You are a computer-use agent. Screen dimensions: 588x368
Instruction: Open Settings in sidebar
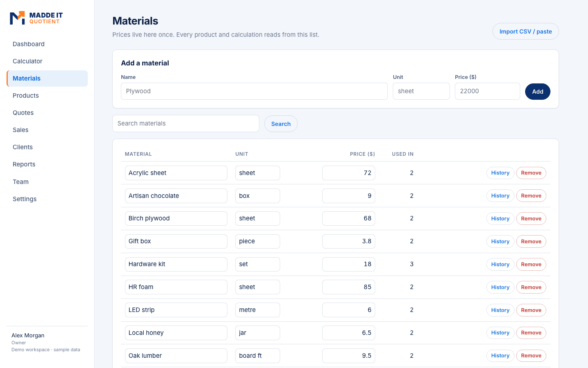[x=47, y=199]
